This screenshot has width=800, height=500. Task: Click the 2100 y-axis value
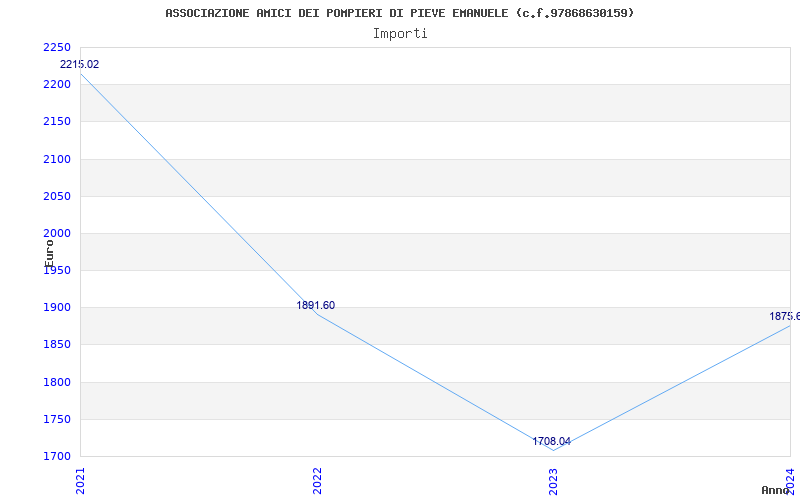pyautogui.click(x=57, y=159)
